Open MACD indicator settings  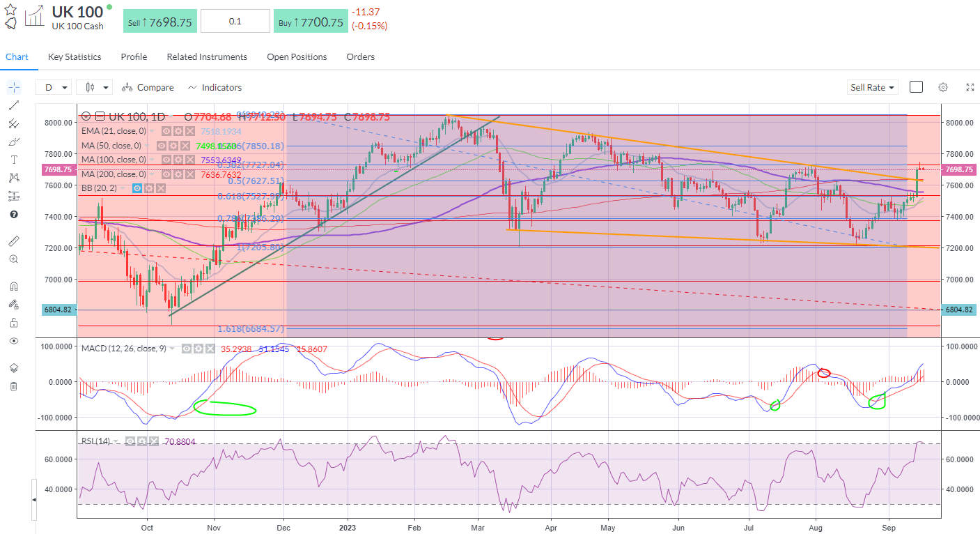199,349
